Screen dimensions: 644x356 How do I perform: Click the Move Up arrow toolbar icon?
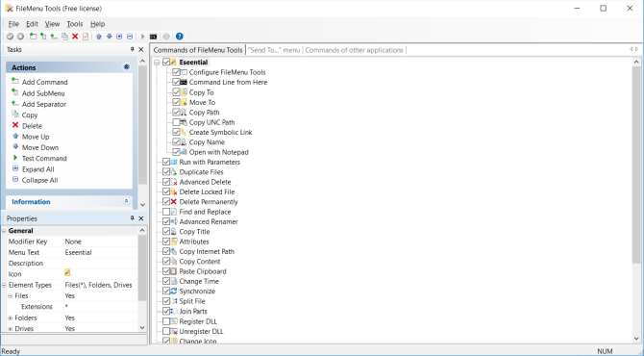99,37
